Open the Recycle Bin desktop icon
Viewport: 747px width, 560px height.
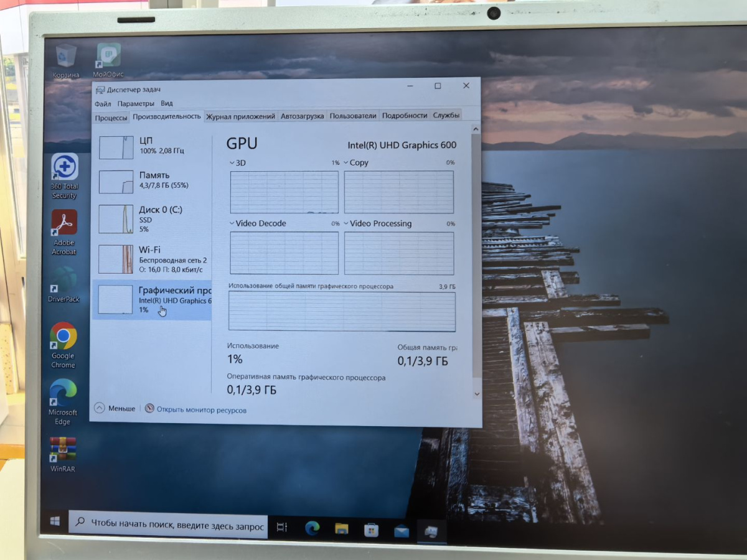click(x=65, y=60)
